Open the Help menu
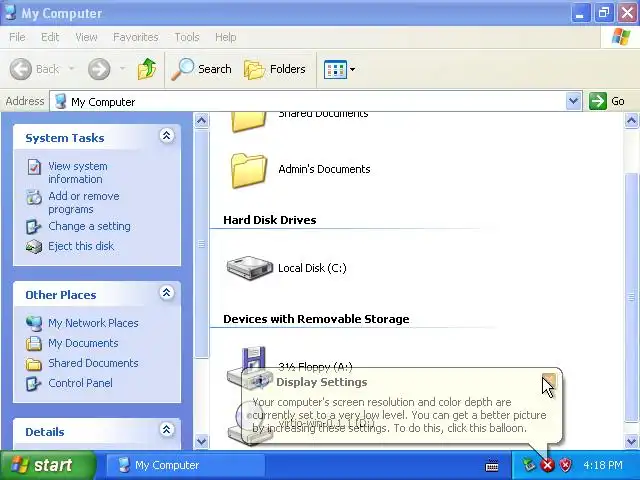 point(226,37)
